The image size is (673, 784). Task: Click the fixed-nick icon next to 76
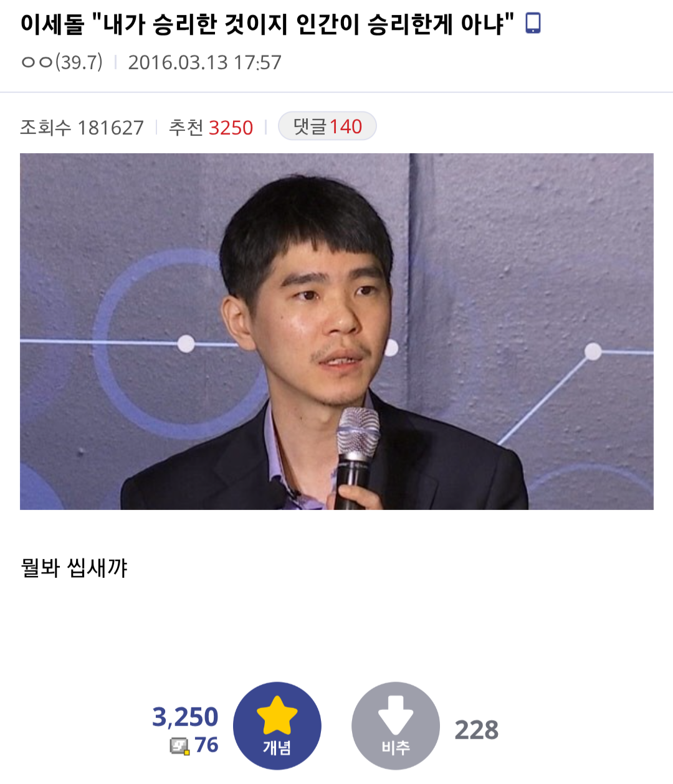pyautogui.click(x=180, y=745)
